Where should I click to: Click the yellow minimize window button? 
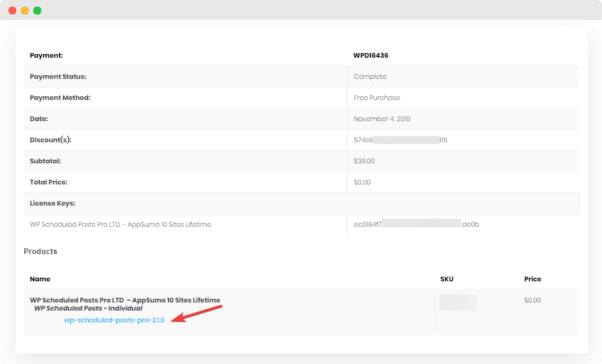(x=25, y=11)
